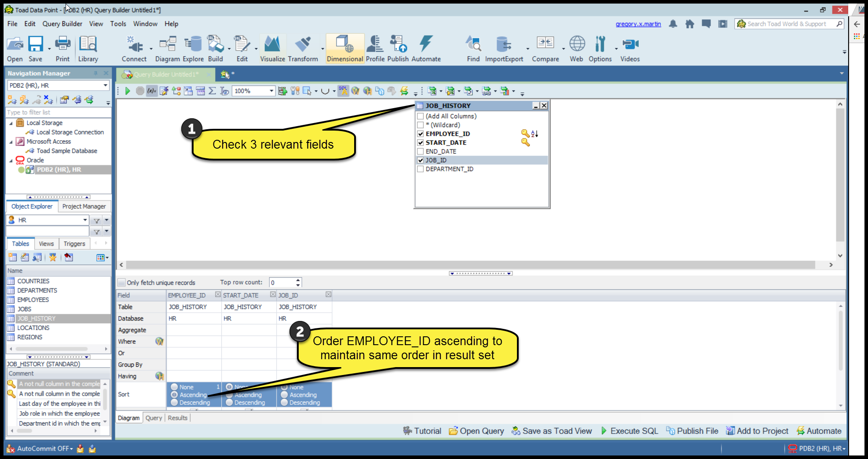Screen dimensions: 868x459
Task: Check the END_DATE column checkbox
Action: point(421,151)
